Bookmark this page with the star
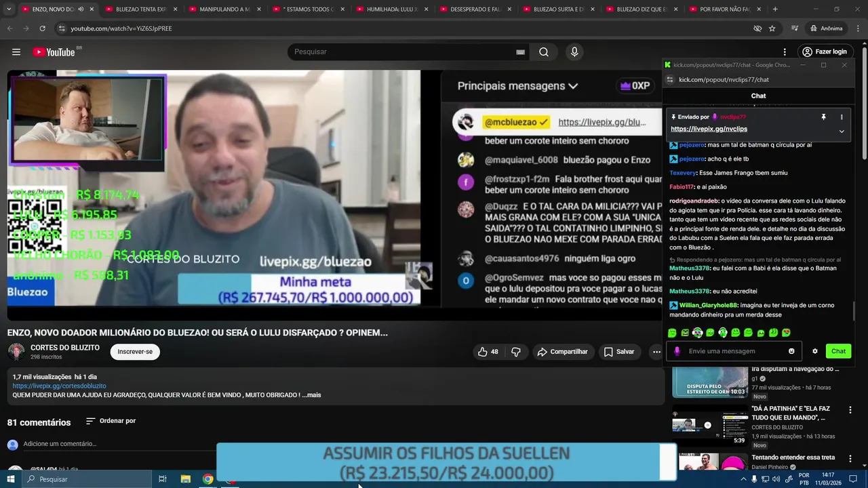This screenshot has width=868, height=488. click(772, 28)
